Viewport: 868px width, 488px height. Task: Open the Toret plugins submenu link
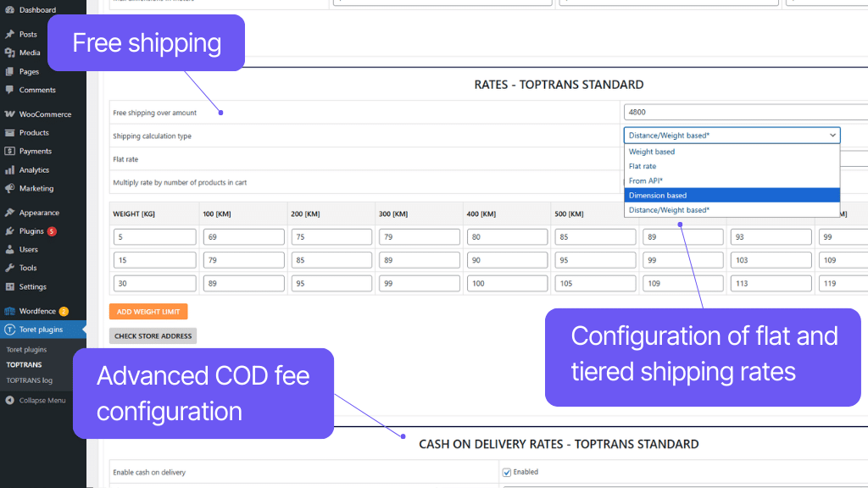click(x=26, y=350)
